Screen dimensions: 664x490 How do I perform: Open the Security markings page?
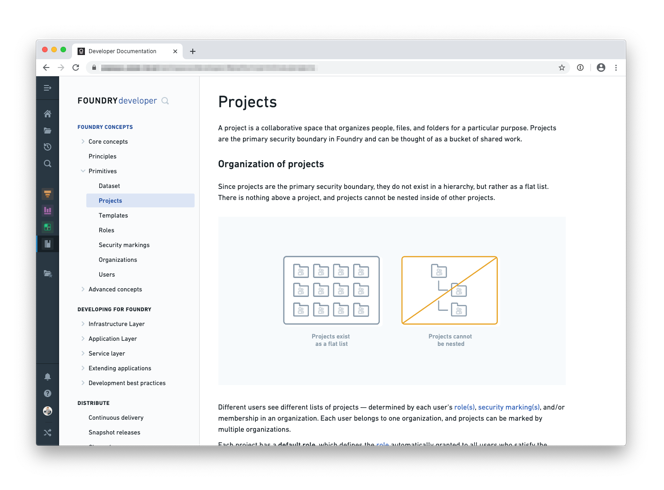click(x=124, y=245)
